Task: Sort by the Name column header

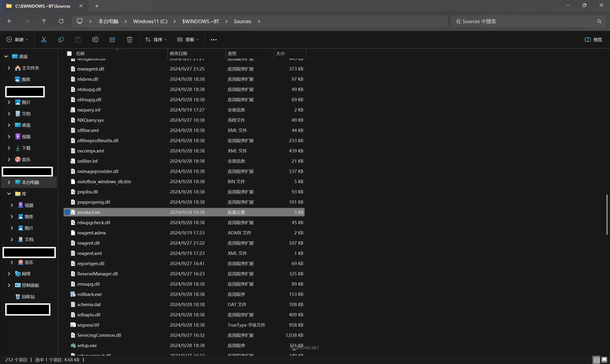Action: (x=80, y=53)
